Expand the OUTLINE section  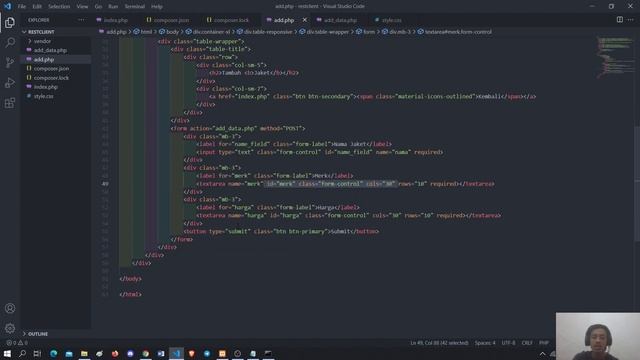point(38,334)
